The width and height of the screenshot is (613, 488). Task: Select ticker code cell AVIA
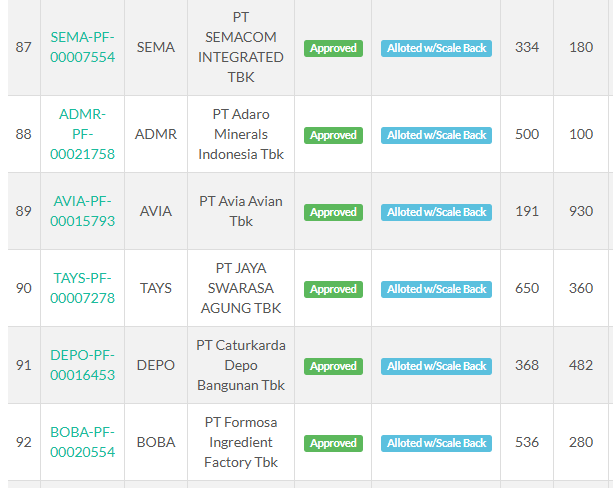click(156, 211)
